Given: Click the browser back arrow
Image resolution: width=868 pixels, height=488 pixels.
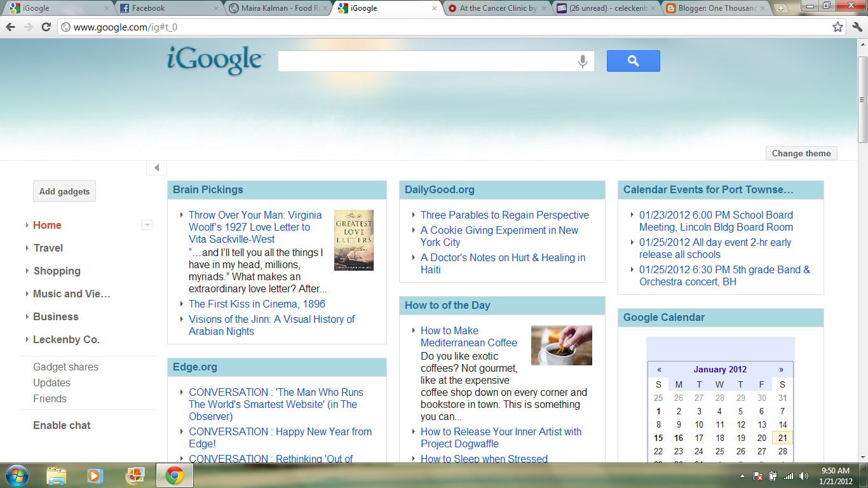Looking at the screenshot, I should tap(10, 27).
